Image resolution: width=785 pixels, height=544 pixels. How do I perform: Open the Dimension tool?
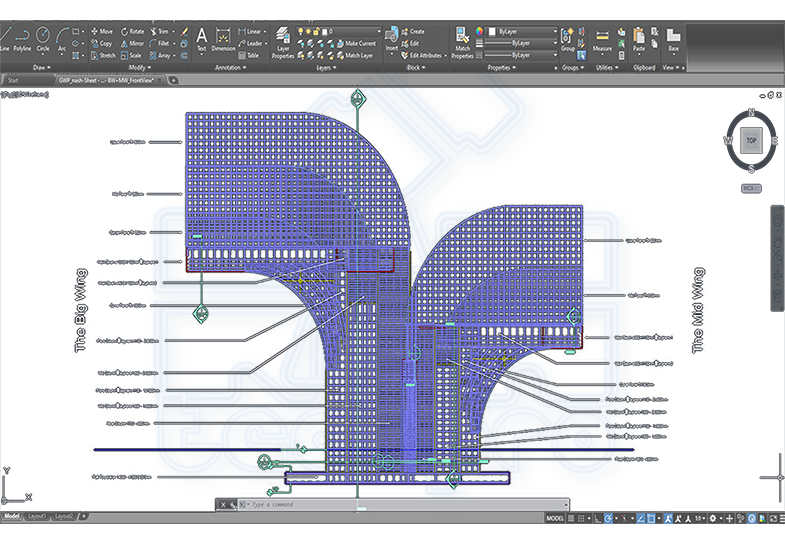click(223, 40)
